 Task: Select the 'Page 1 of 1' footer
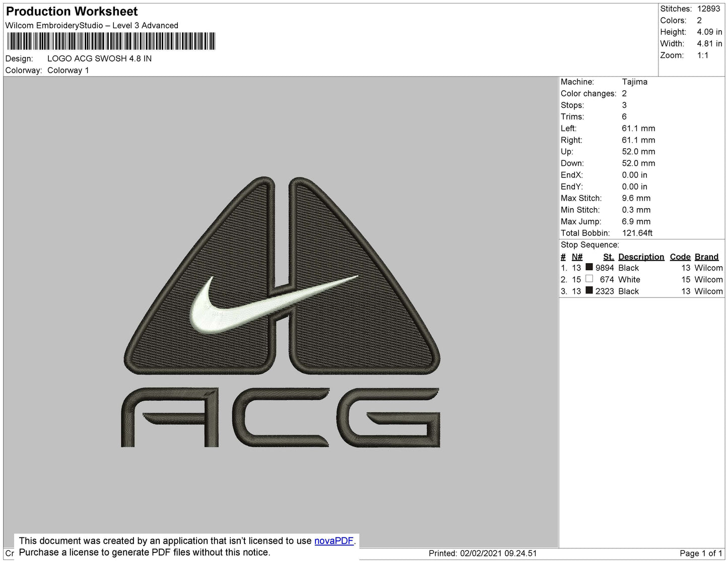point(701,553)
